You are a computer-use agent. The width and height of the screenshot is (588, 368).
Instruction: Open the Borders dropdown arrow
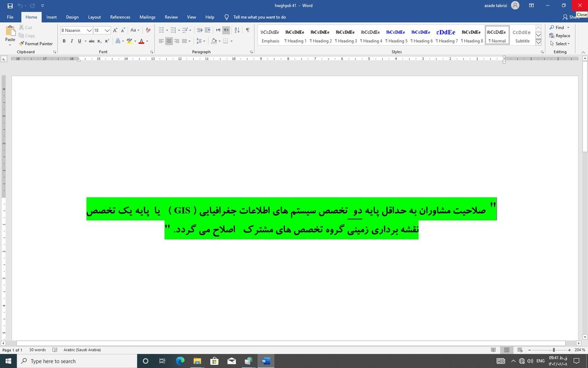pyautogui.click(x=231, y=41)
